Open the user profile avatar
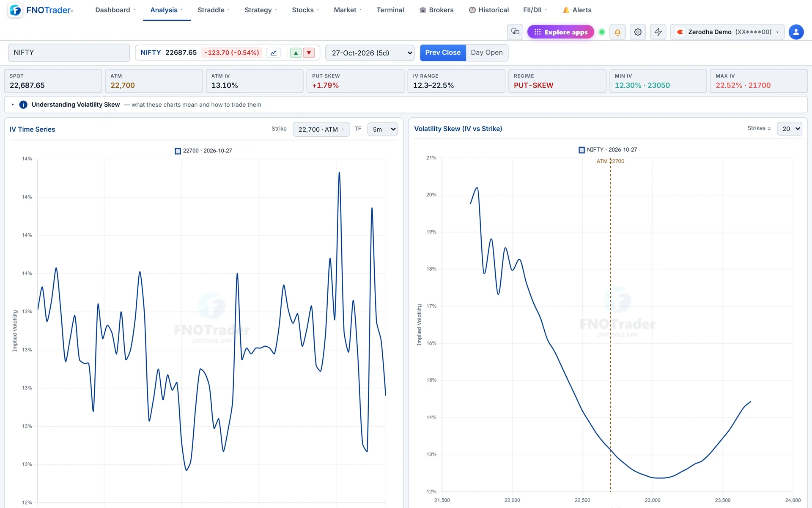 [x=796, y=32]
